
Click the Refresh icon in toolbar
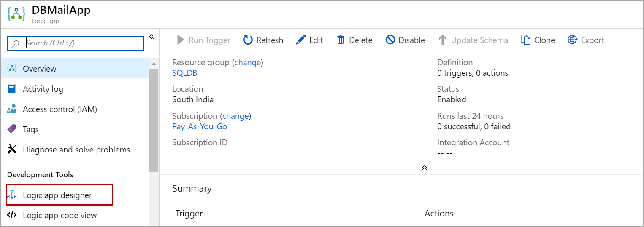tap(248, 40)
